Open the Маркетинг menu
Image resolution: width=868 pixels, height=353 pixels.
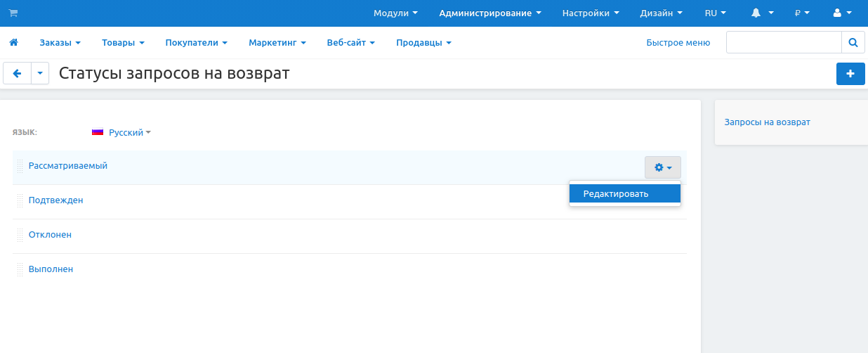click(277, 43)
